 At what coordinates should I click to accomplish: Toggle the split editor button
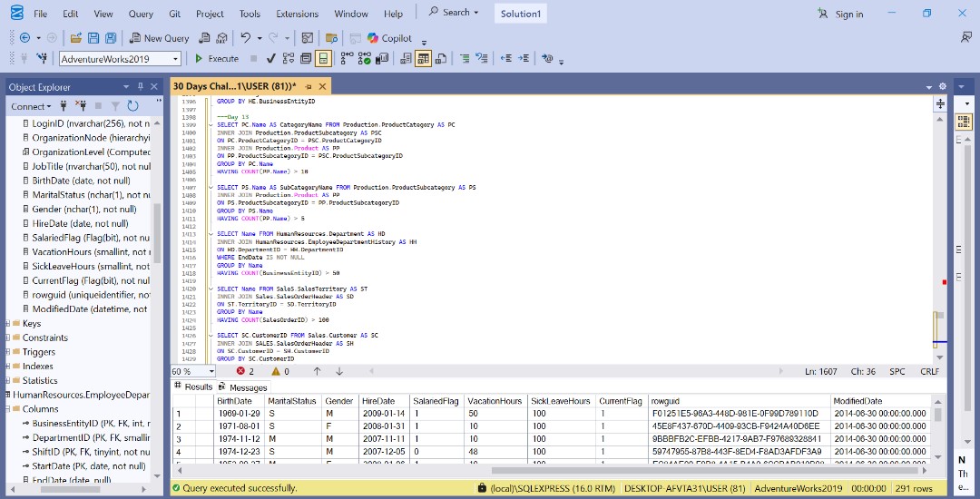click(x=940, y=103)
